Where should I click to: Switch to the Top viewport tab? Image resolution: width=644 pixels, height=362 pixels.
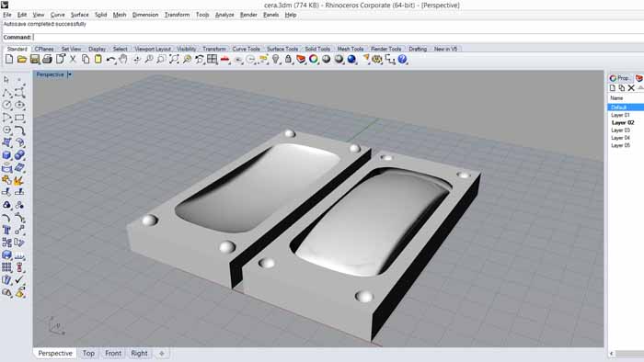(88, 353)
